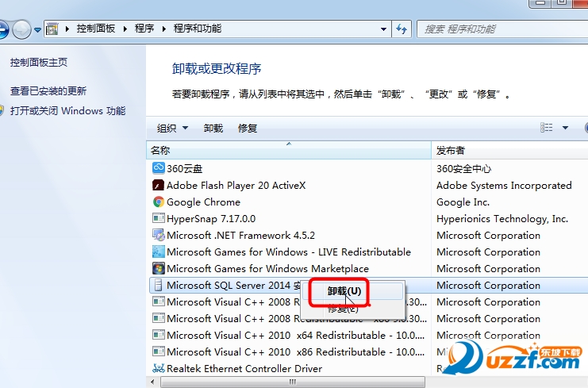The width and height of the screenshot is (588, 388).
Task: Select Games for Windows Marketplace icon
Action: point(158,268)
